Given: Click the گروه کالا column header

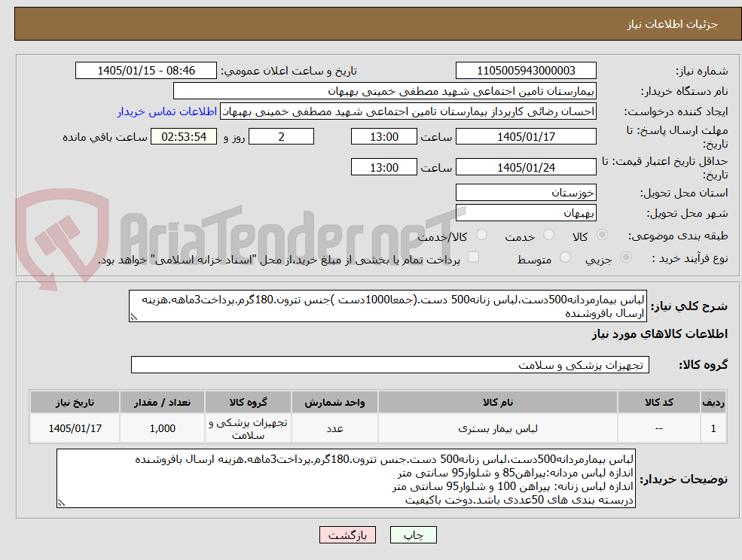Looking at the screenshot, I should click(x=248, y=402).
